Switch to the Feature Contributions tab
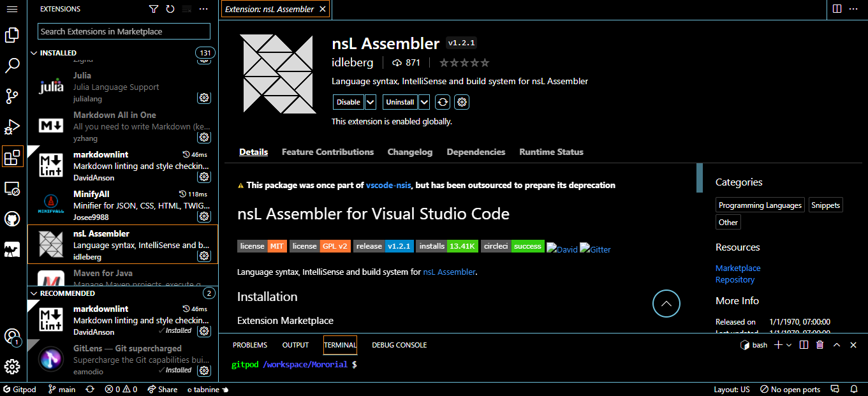 click(328, 152)
